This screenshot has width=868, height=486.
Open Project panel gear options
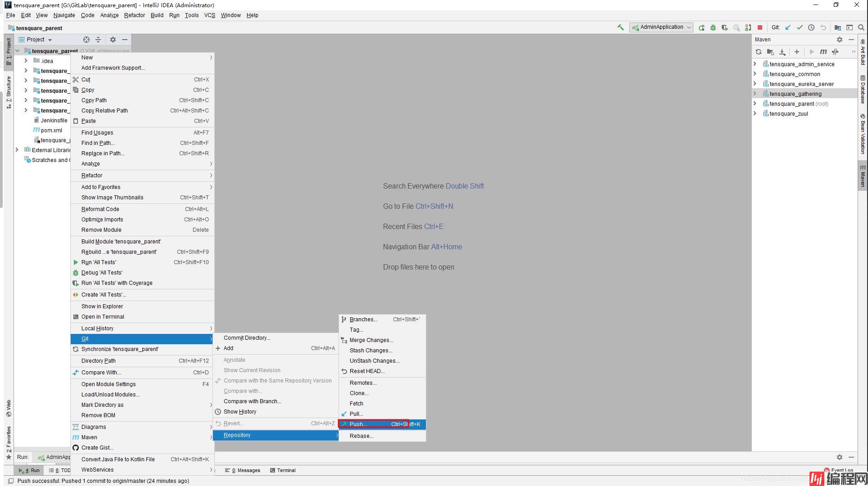(x=113, y=40)
